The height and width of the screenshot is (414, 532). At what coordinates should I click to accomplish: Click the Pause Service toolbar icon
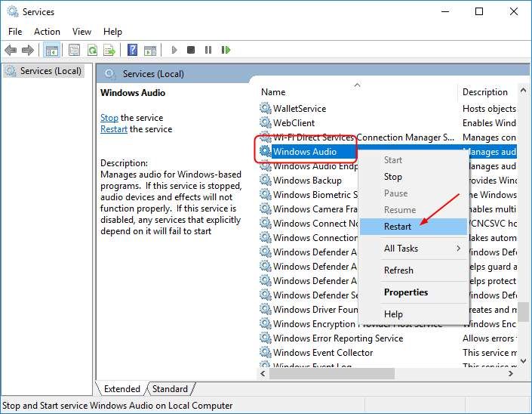[208, 50]
